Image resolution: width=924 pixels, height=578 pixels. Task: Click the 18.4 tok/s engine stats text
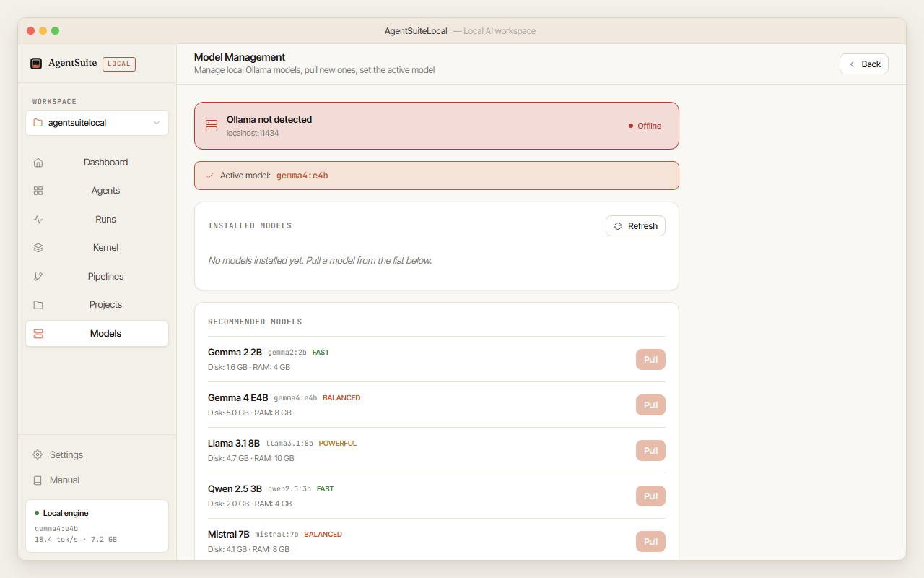[76, 540]
